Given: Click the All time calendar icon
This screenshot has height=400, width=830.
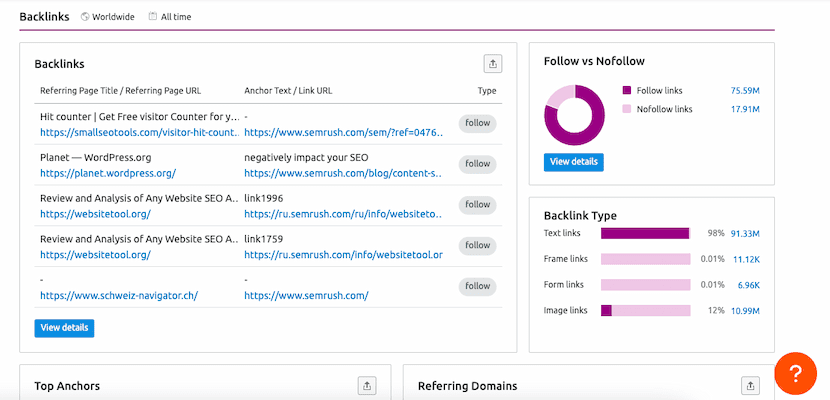Looking at the screenshot, I should tap(152, 16).
